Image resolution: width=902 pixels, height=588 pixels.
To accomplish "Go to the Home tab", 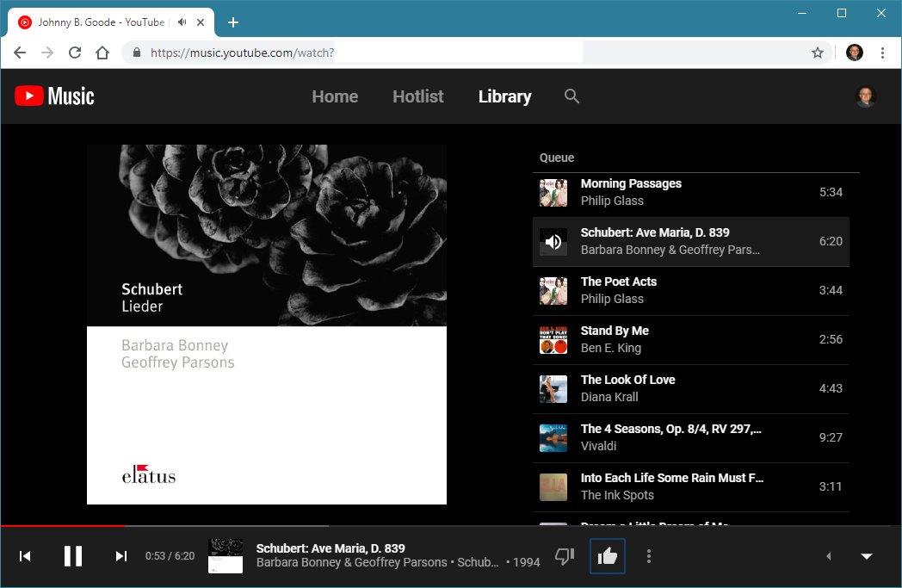I will pyautogui.click(x=335, y=96).
